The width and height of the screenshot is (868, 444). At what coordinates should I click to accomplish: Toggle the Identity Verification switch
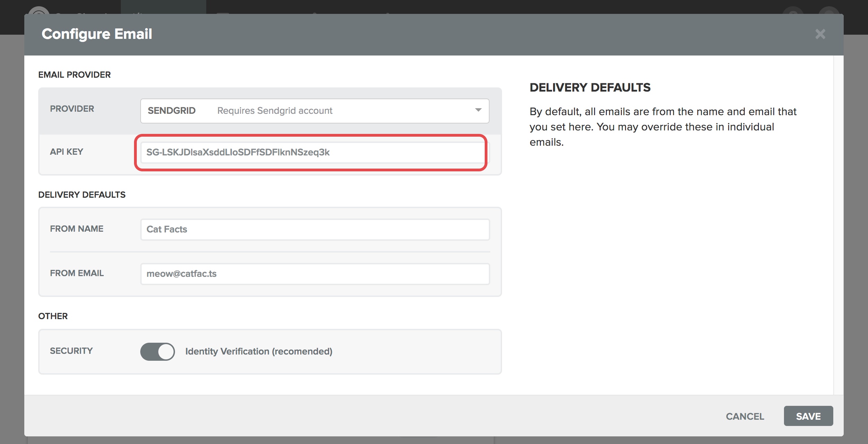pos(157,351)
